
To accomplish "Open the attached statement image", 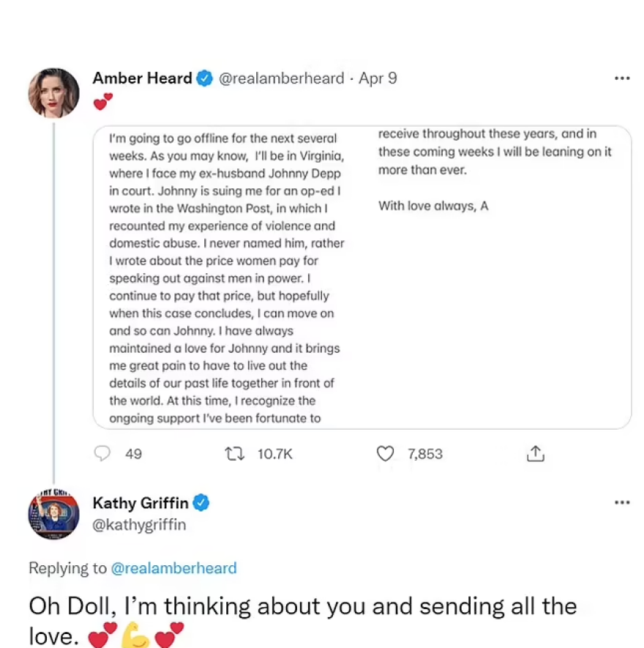I will pos(362,278).
